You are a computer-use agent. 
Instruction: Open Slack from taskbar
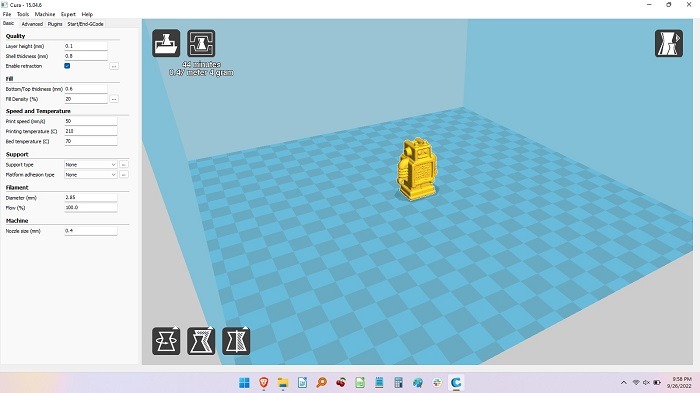(437, 383)
